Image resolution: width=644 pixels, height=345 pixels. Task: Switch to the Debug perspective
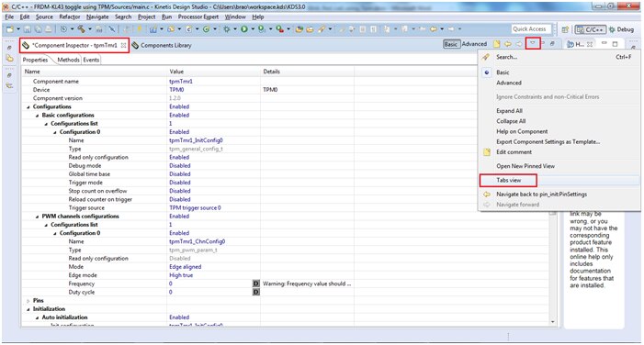pos(621,29)
